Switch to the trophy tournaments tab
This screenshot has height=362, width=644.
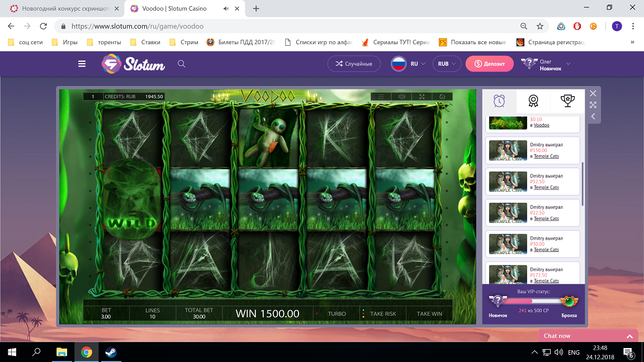click(x=567, y=101)
